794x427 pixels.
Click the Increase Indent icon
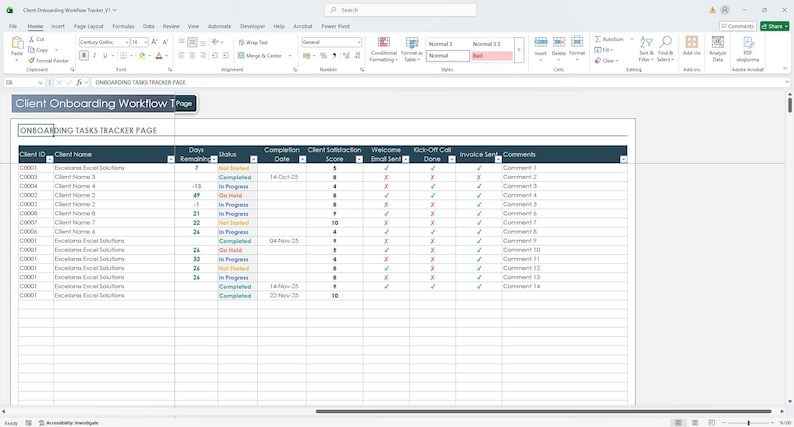[225, 56]
